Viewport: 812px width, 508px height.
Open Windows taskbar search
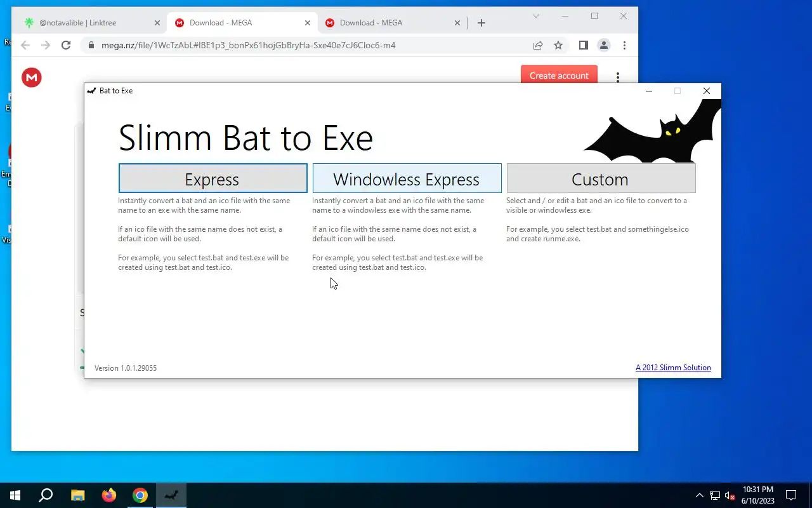pyautogui.click(x=46, y=495)
